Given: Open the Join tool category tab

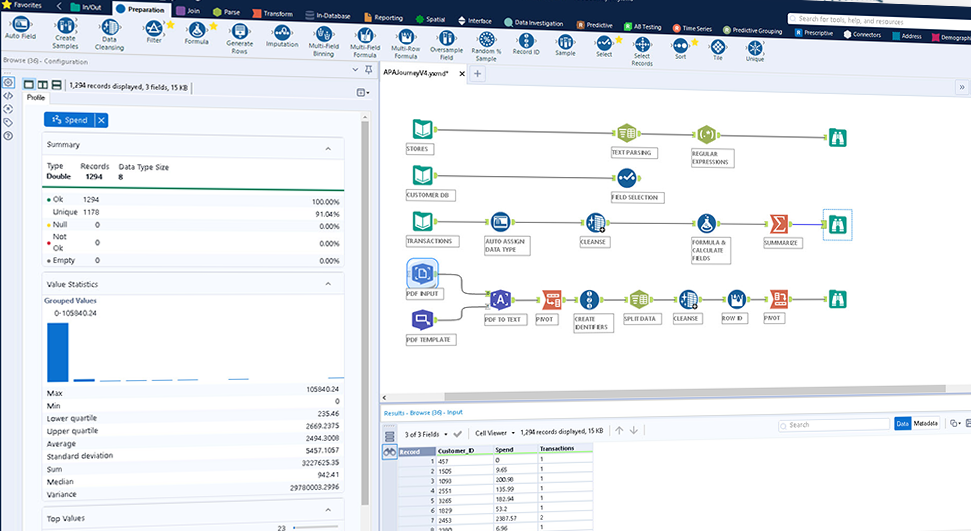Looking at the screenshot, I should pyautogui.click(x=188, y=11).
